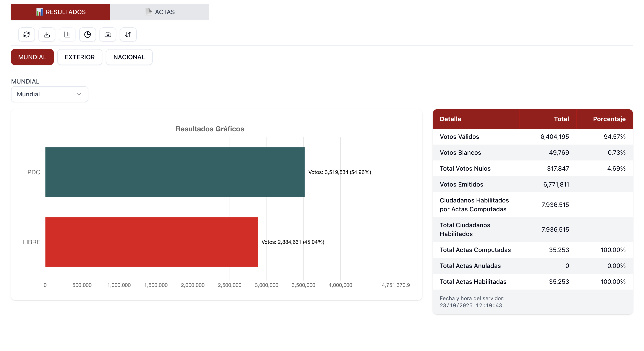Switch to pie chart view icon
This screenshot has width=644, height=351.
88,34
